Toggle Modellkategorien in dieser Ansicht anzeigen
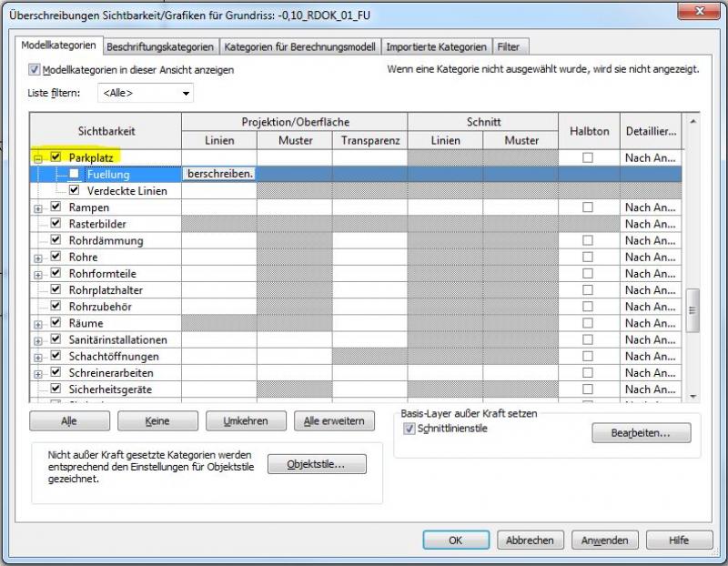 [x=35, y=70]
